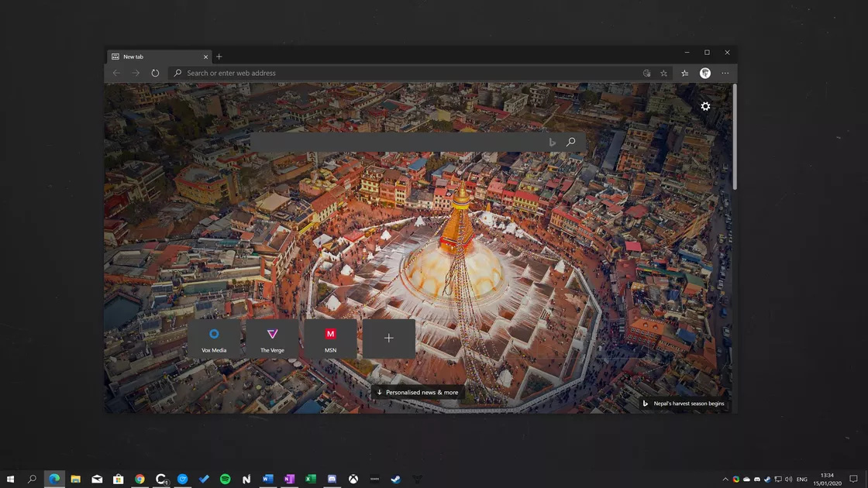Image resolution: width=868 pixels, height=488 pixels.
Task: Close the New tab tab
Action: (x=205, y=57)
